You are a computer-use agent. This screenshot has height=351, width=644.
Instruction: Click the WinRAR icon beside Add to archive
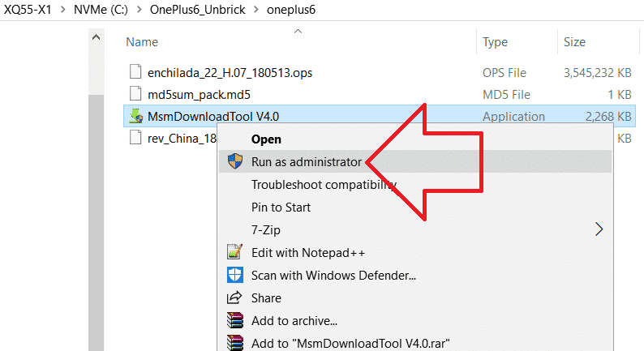[x=235, y=320]
